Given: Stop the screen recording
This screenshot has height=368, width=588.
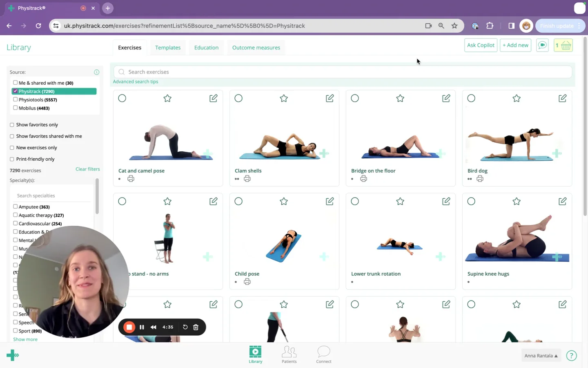Looking at the screenshot, I should pos(129,327).
